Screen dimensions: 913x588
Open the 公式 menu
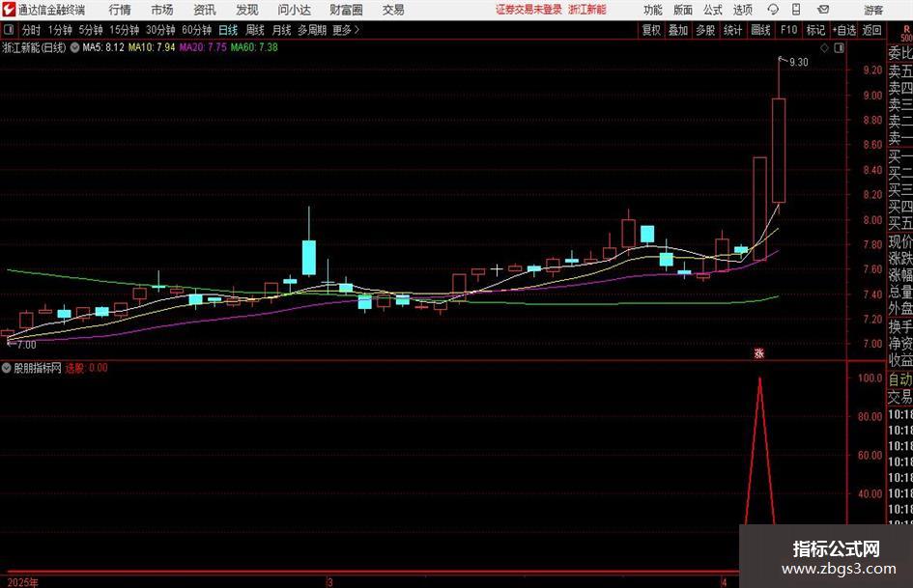click(x=713, y=10)
